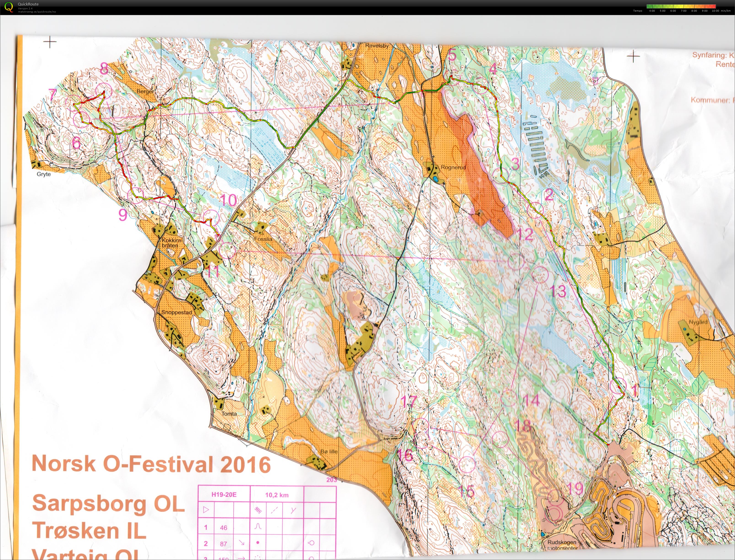Screen dimensions: 735x560
Task: Click the 4:00 tempo tick label
Action: (x=652, y=11)
